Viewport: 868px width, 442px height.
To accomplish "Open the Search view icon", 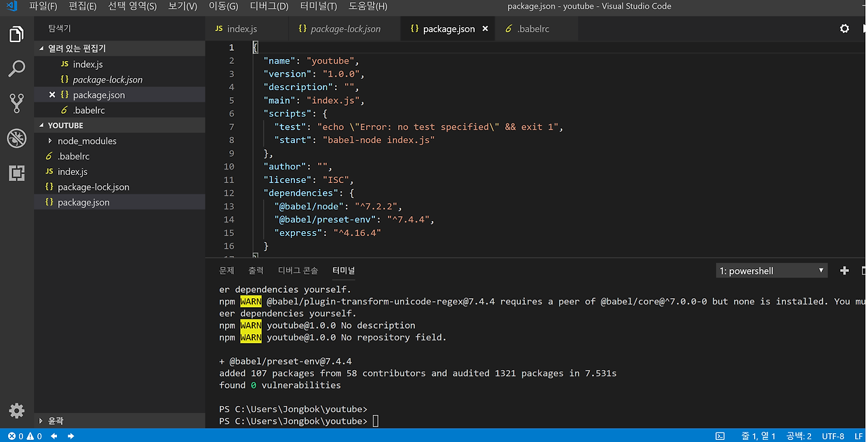I will (x=16, y=68).
